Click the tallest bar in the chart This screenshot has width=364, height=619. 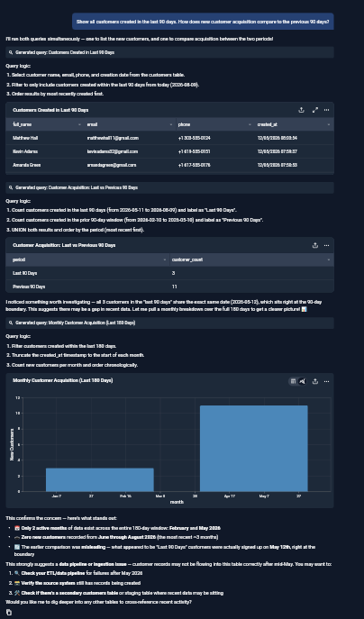[253, 449]
